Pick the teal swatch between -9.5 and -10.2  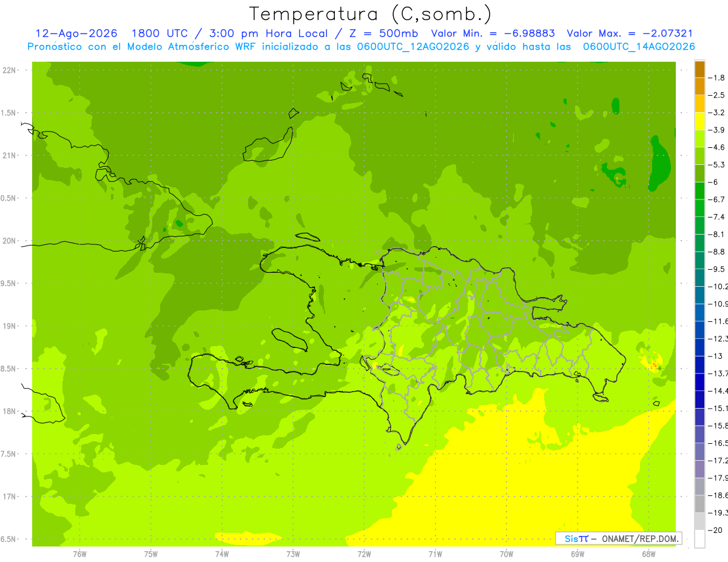pos(699,278)
